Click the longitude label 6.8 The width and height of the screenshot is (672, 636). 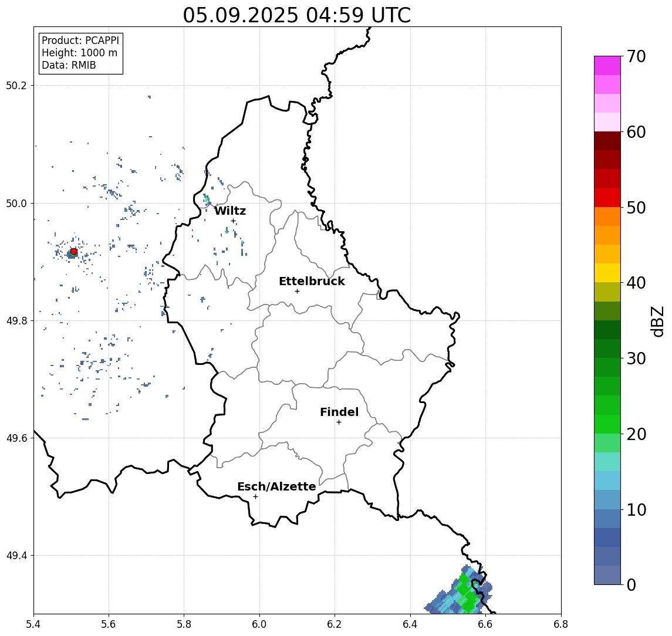coord(561,624)
